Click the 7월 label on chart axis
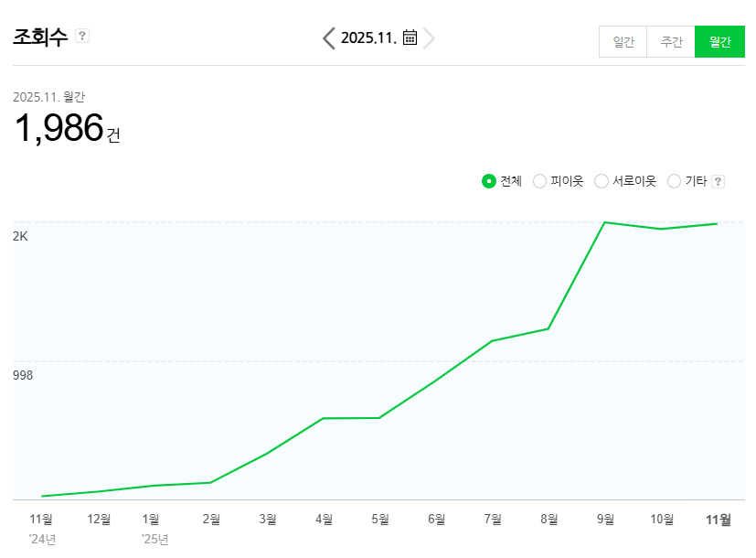 tap(493, 520)
